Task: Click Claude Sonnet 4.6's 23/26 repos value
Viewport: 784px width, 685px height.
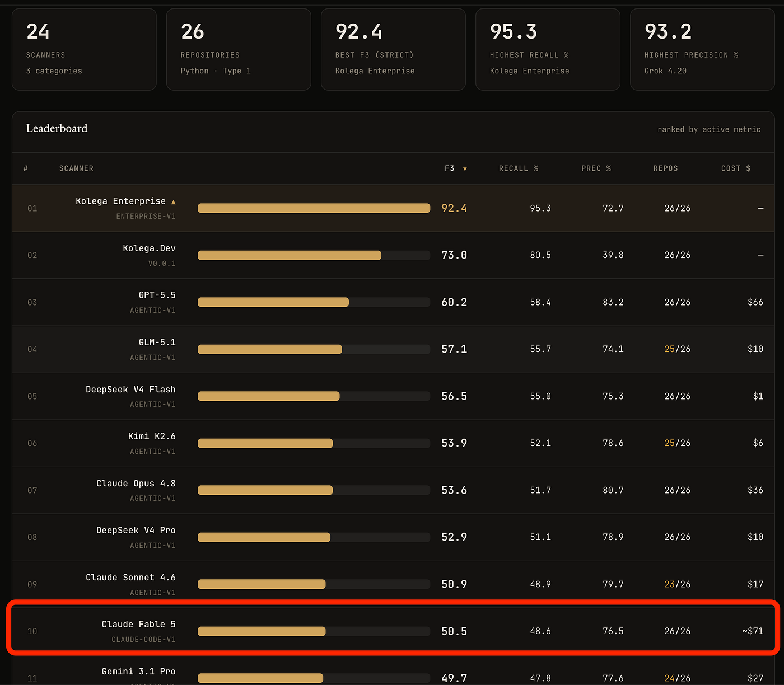Action: (677, 584)
